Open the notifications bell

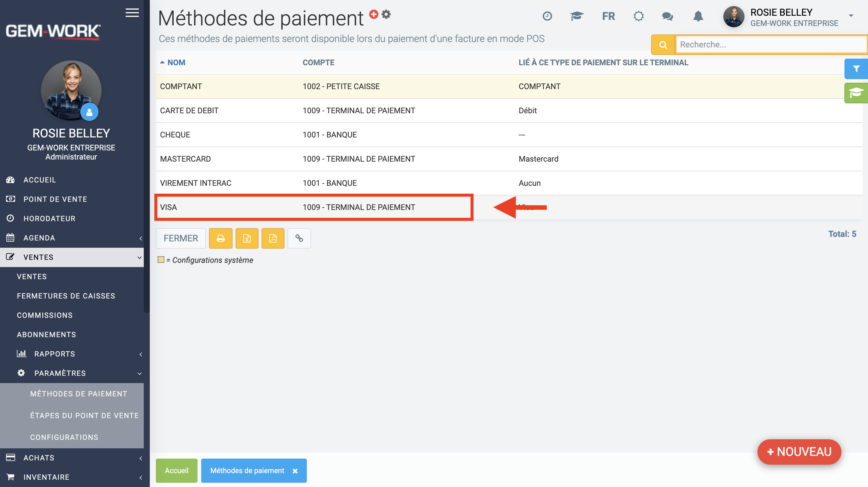coord(698,16)
